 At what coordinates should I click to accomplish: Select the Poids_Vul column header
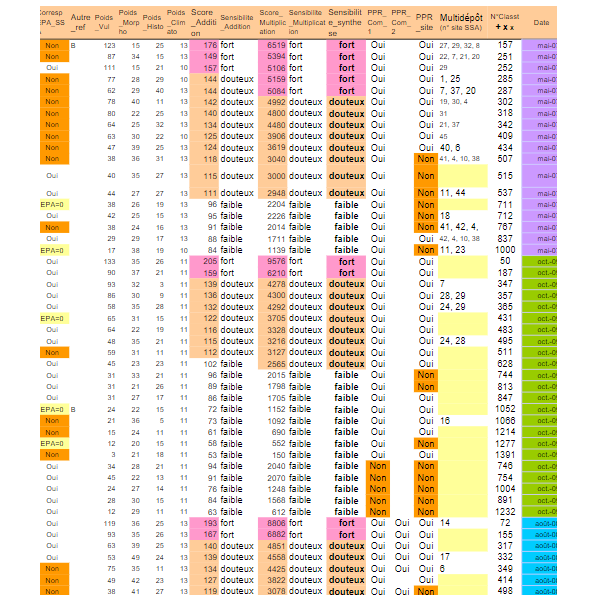pyautogui.click(x=104, y=23)
